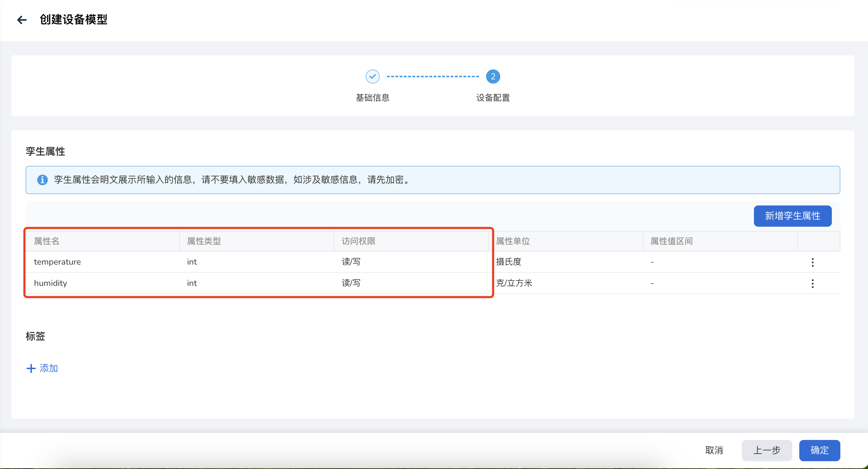The image size is (868, 469).
Task: Click the 确定 confirm button
Action: pyautogui.click(x=819, y=450)
